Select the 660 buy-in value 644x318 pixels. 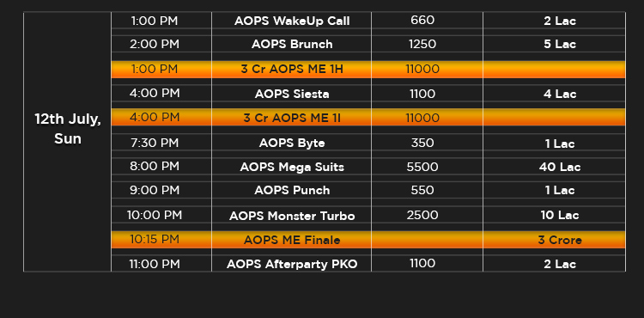click(422, 20)
